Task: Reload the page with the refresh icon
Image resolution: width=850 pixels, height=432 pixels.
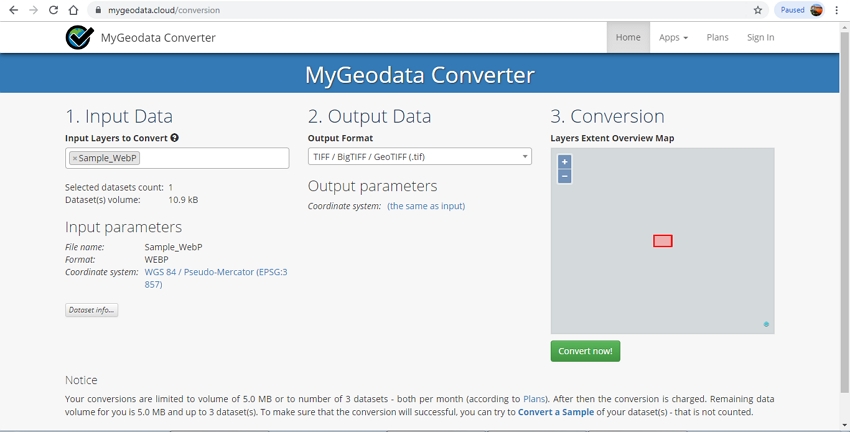Action: pyautogui.click(x=53, y=10)
